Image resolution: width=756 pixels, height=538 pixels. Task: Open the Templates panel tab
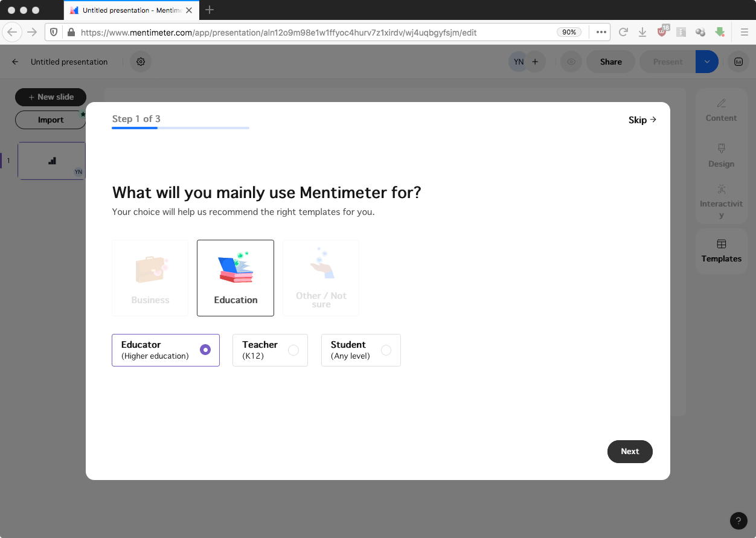click(x=722, y=251)
